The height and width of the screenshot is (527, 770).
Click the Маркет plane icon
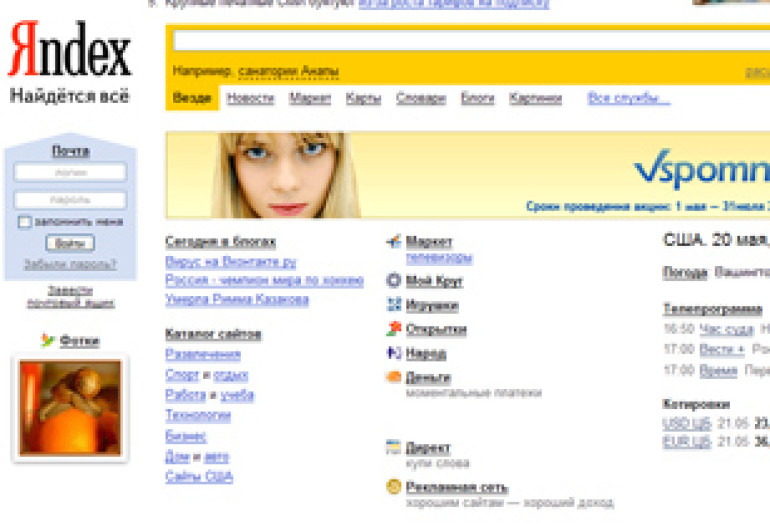click(393, 241)
